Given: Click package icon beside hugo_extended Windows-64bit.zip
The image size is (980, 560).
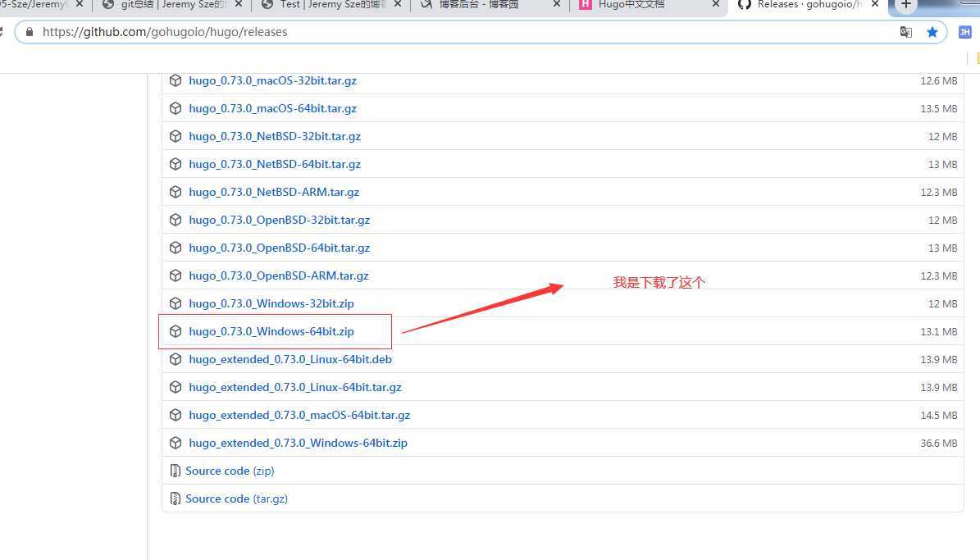Looking at the screenshot, I should point(175,443).
